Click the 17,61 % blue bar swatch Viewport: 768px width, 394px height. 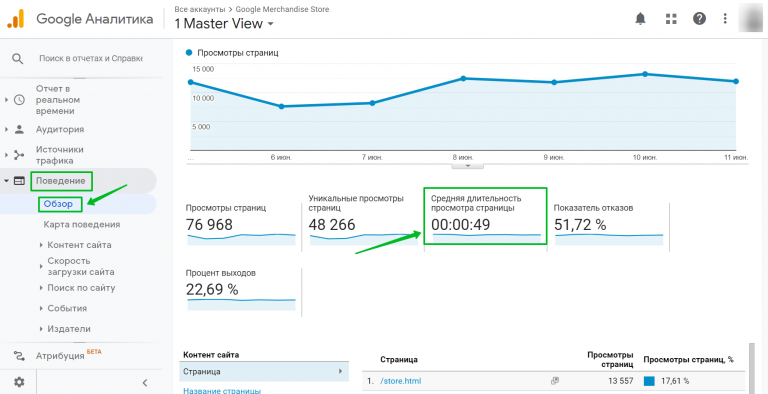(649, 381)
